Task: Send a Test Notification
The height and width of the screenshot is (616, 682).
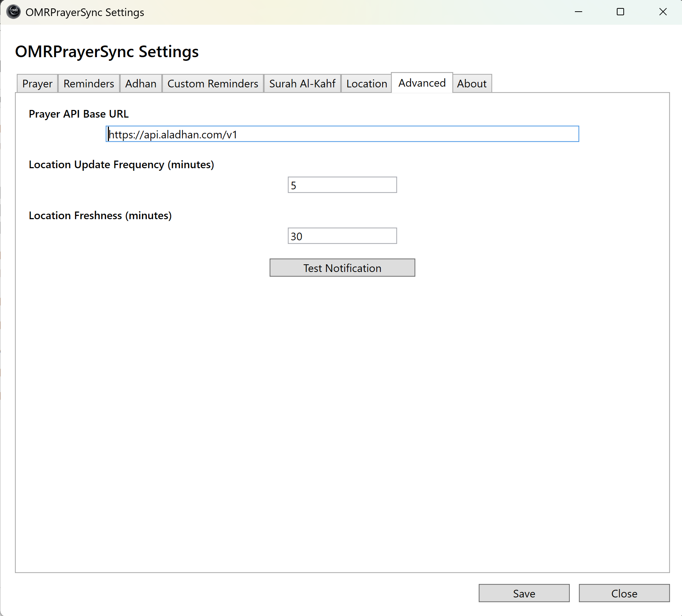Action: [342, 268]
